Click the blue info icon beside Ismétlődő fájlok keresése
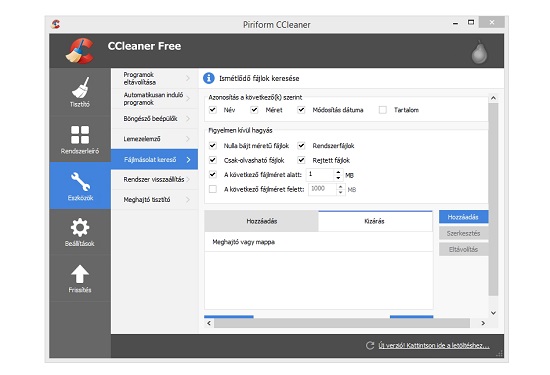The width and height of the screenshot is (550, 375). tap(209, 78)
